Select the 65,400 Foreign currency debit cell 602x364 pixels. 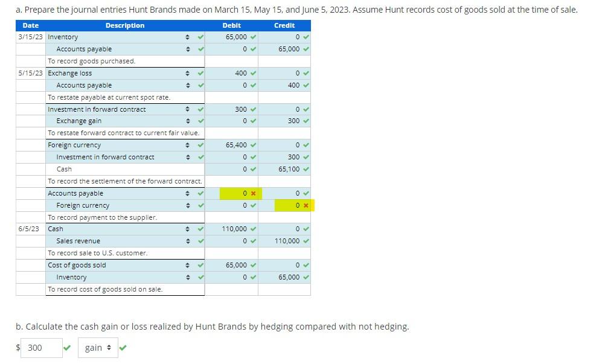click(235, 145)
